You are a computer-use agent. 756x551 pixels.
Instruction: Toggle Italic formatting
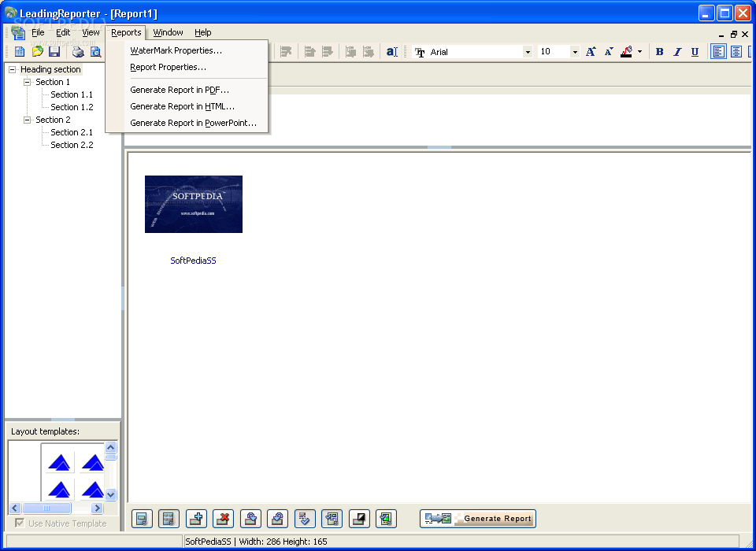677,52
